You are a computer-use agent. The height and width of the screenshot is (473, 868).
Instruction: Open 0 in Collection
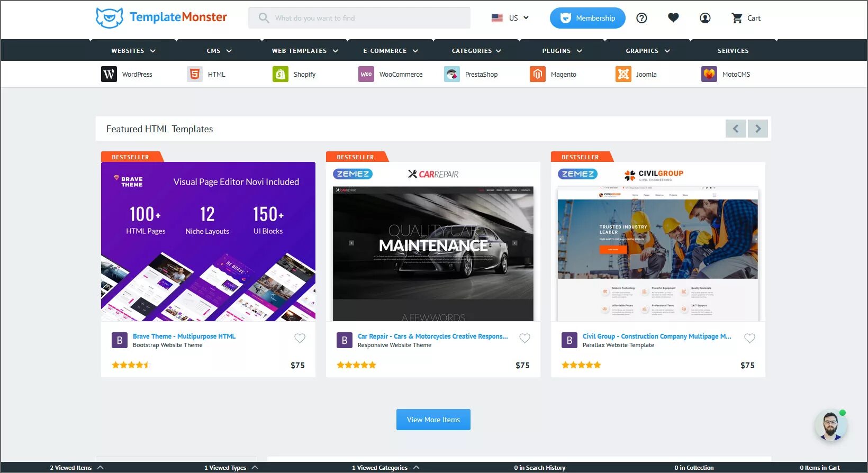click(694, 468)
